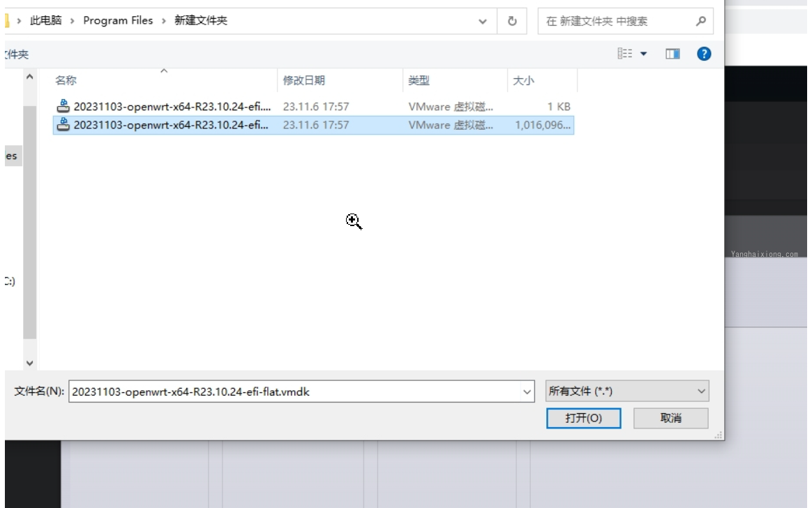
Task: Expand the file name combo box arrow
Action: 527,391
